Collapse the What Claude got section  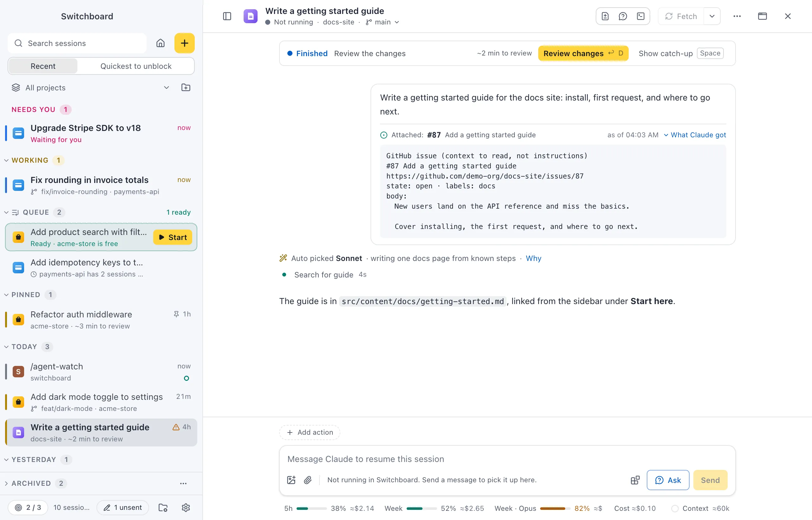pos(695,135)
